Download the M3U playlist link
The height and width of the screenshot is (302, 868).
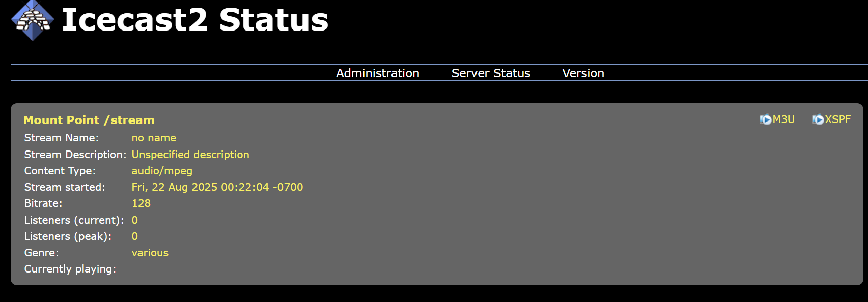coord(783,119)
